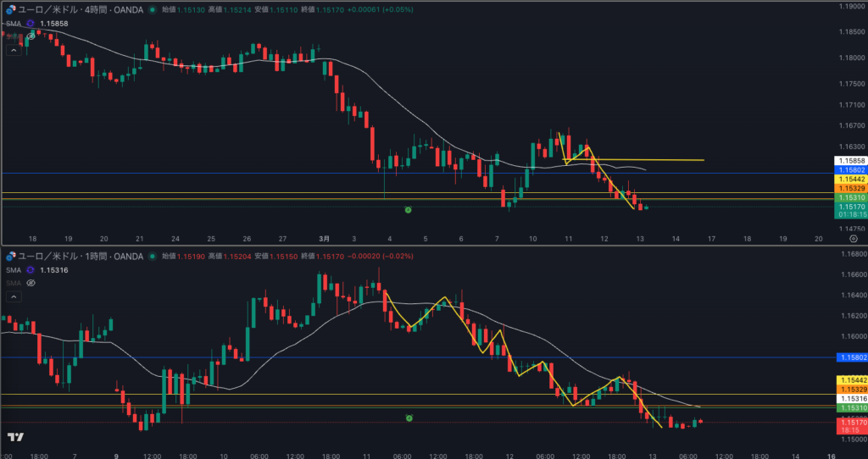
Task: Click the TradingView logo in bottom-left corner
Action: click(14, 437)
